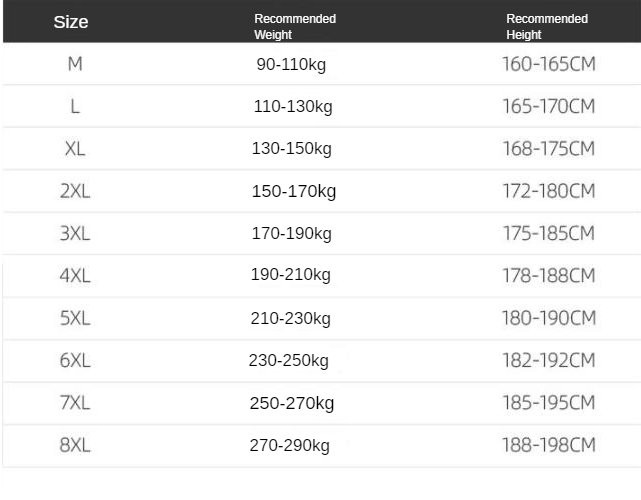
Task: Click the 270-290kg weight value
Action: coord(289,445)
